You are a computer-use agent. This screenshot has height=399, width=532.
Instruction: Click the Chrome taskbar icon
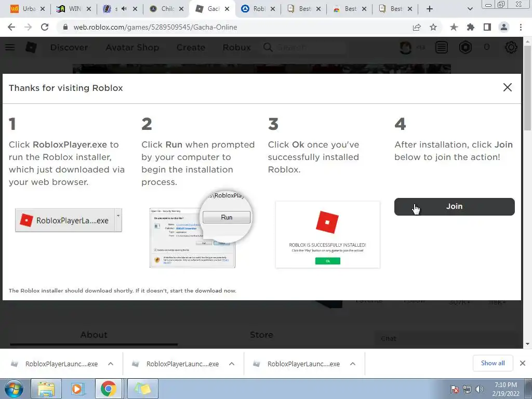pyautogui.click(x=108, y=389)
